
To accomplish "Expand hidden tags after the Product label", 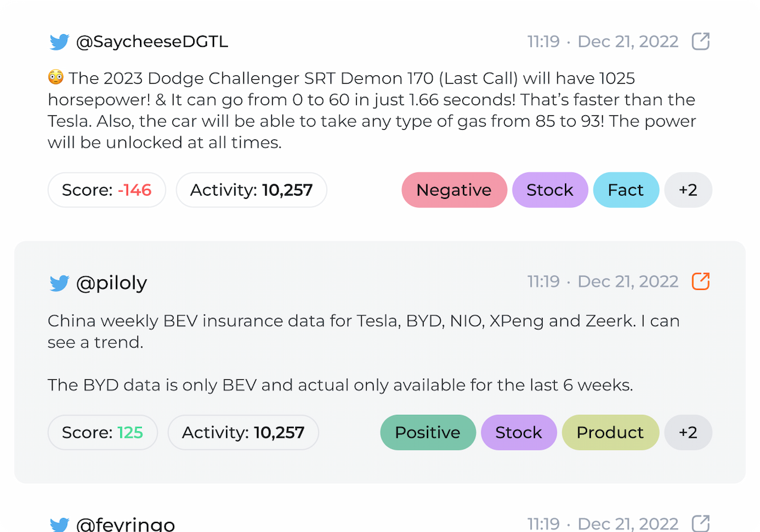I will tap(688, 432).
